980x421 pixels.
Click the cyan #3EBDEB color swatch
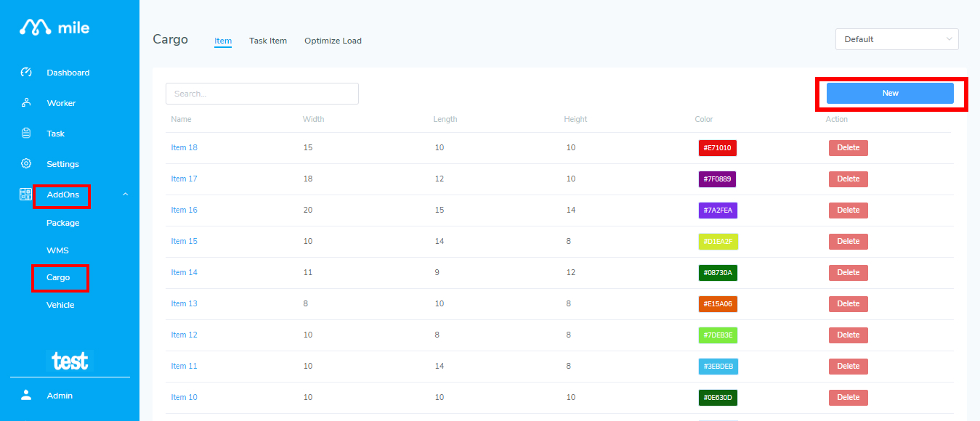[718, 367]
